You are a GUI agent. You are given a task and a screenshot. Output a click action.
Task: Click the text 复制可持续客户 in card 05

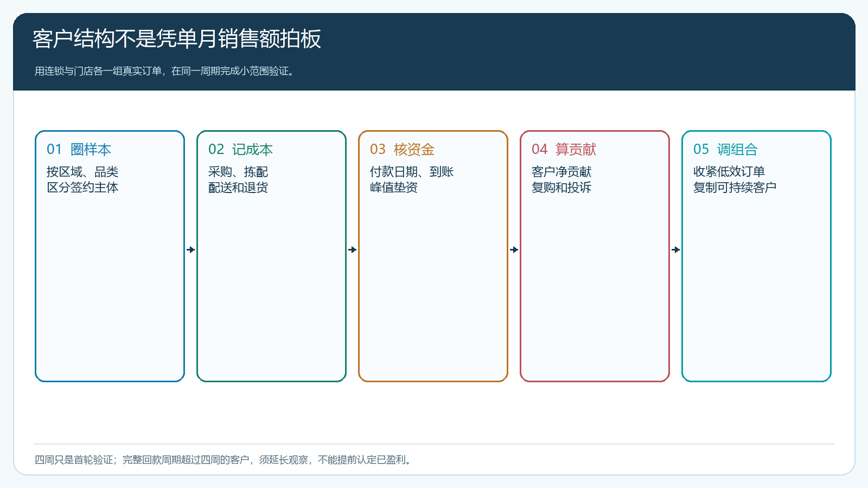click(x=735, y=188)
